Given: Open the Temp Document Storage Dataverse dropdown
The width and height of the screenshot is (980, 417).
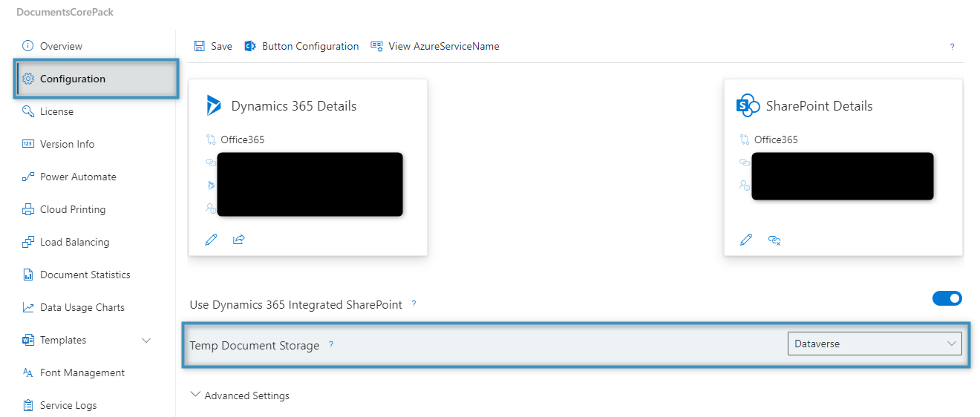Looking at the screenshot, I should [x=875, y=344].
